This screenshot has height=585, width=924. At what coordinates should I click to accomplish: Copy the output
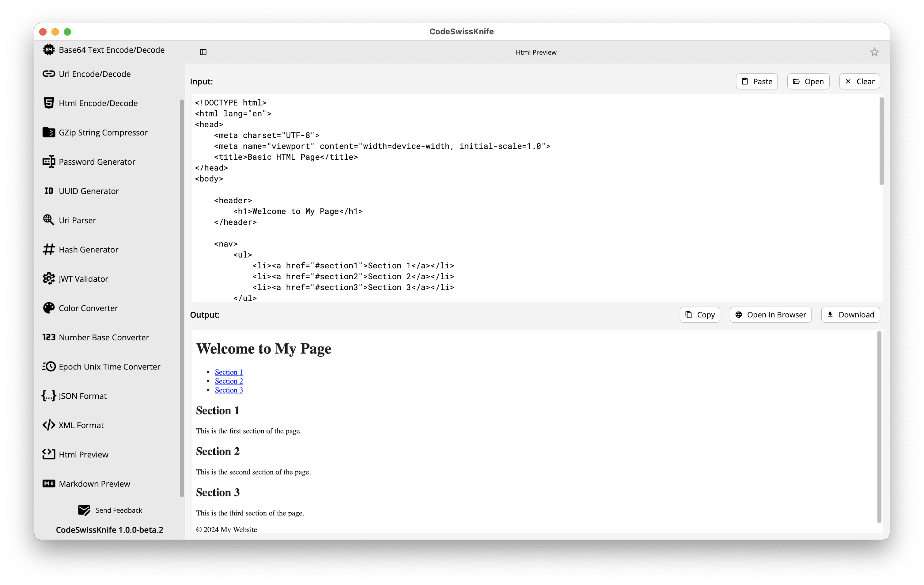coord(700,315)
